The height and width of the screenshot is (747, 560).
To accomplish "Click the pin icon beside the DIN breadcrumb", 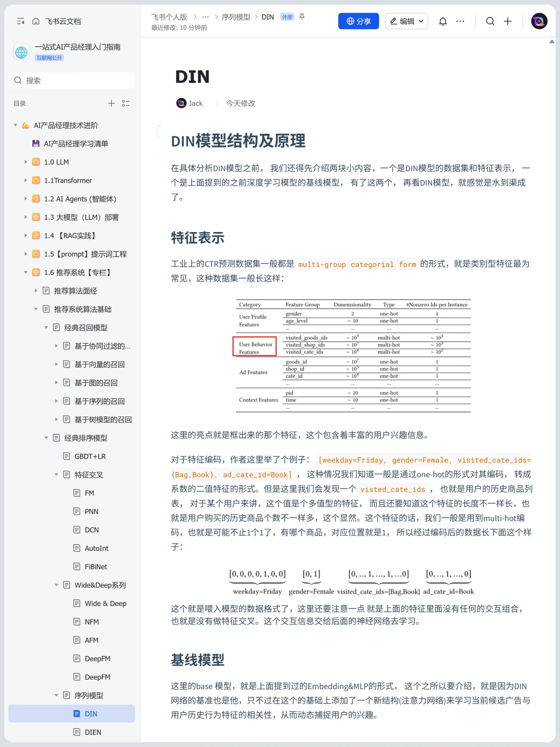I will [302, 17].
